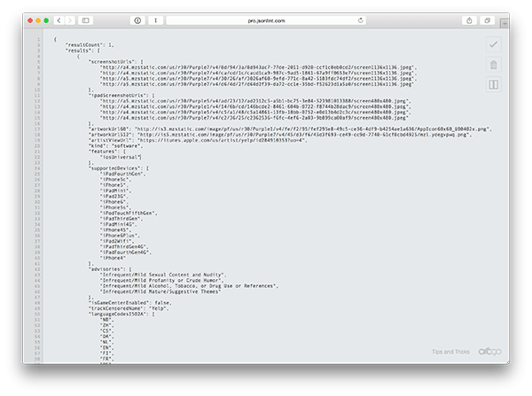
Task: Place cursor on the "screenshotUrls" key line
Action: pyautogui.click(x=114, y=60)
